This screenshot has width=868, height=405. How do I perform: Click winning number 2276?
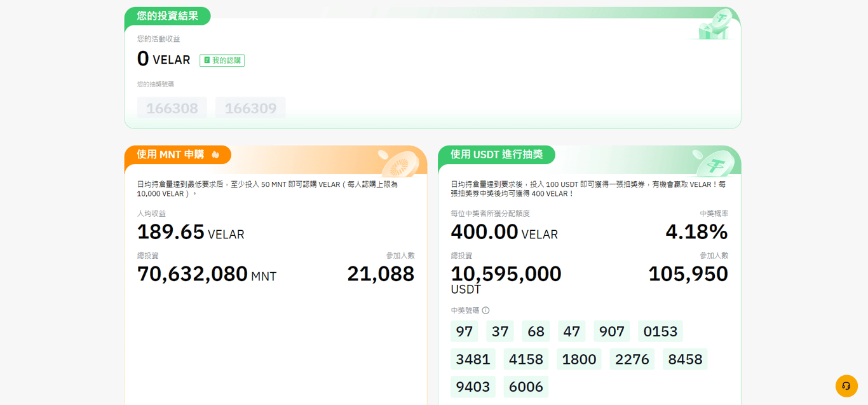pyautogui.click(x=632, y=359)
